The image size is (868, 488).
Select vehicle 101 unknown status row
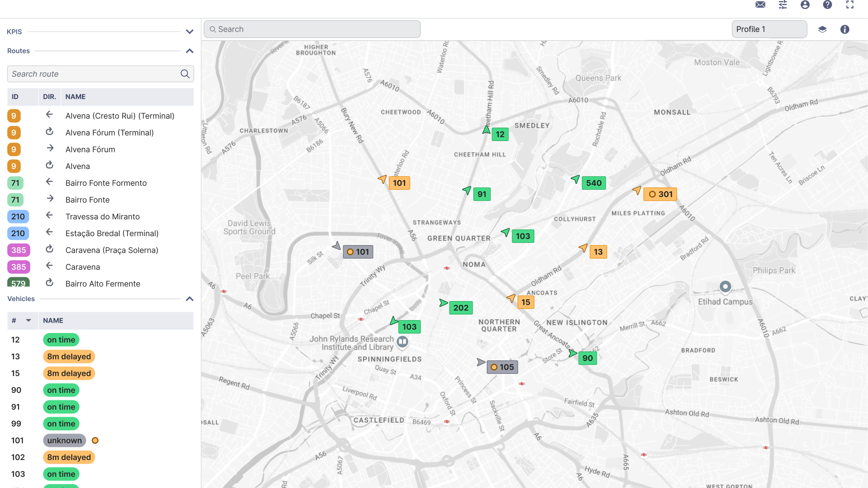[100, 440]
